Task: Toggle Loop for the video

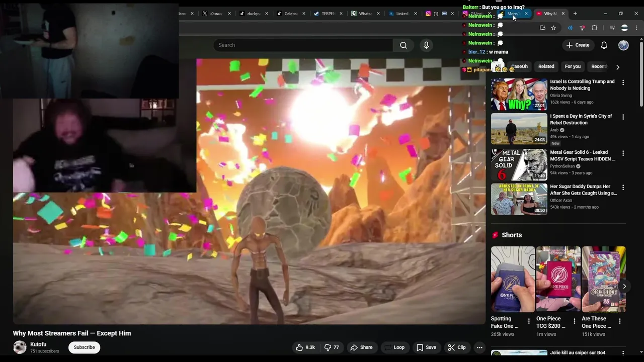Action: (x=394, y=347)
